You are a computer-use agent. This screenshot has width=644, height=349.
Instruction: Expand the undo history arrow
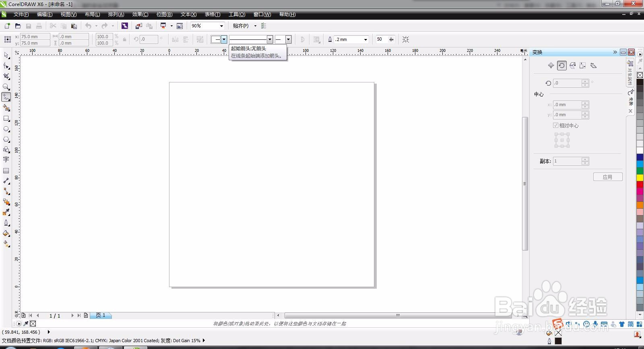(x=96, y=26)
